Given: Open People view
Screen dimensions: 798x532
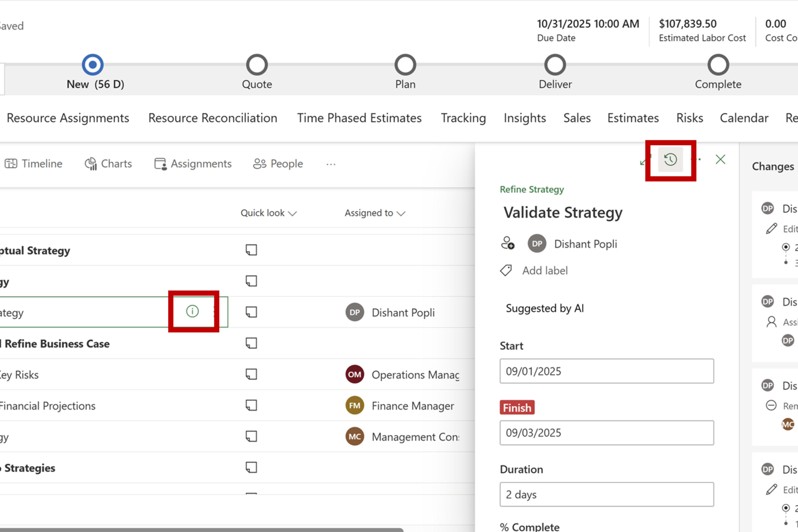Looking at the screenshot, I should point(278,164).
